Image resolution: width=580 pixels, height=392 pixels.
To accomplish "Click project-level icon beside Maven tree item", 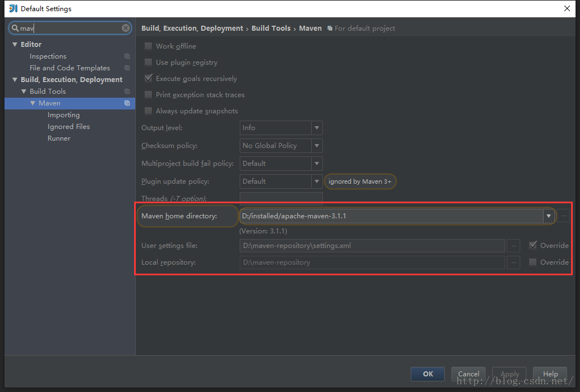I will point(127,103).
